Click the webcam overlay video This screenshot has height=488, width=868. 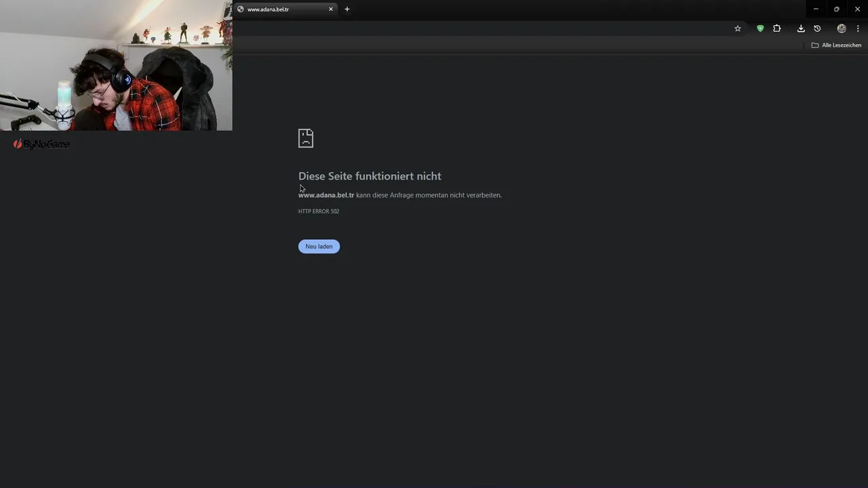click(116, 65)
